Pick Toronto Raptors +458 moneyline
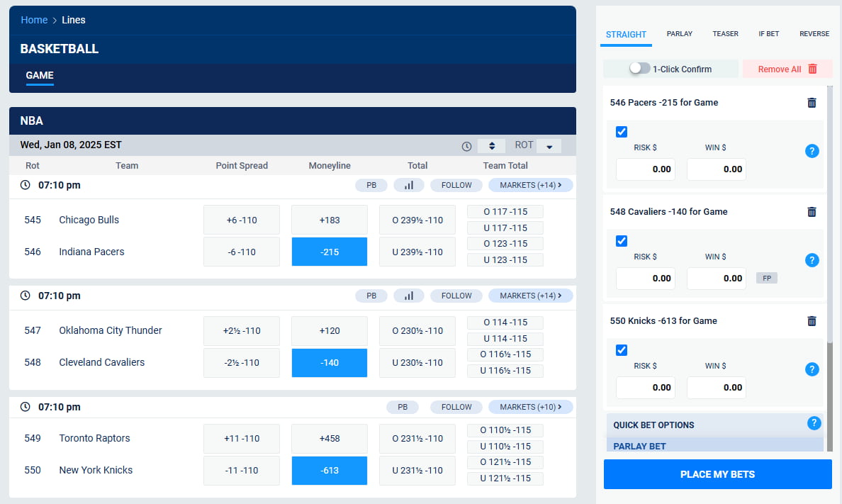Screen dimensions: 842x504 click(329, 439)
